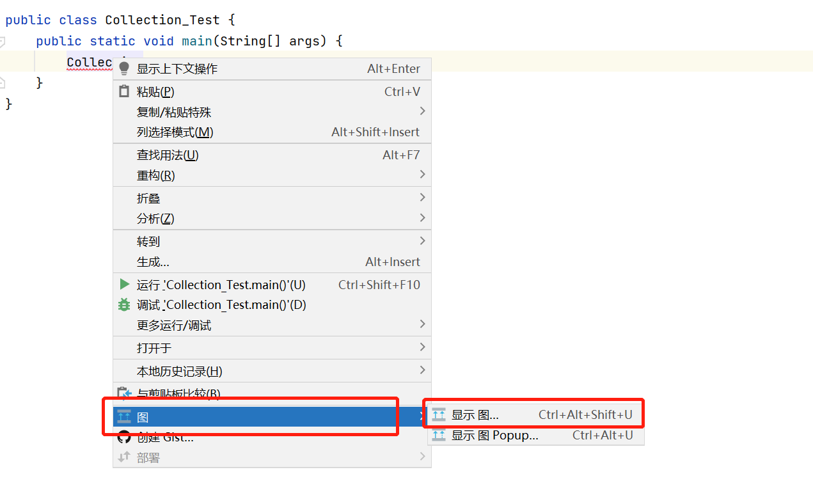The height and width of the screenshot is (504, 813).
Task: Expand the 部署 submenu arrow
Action: [422, 457]
